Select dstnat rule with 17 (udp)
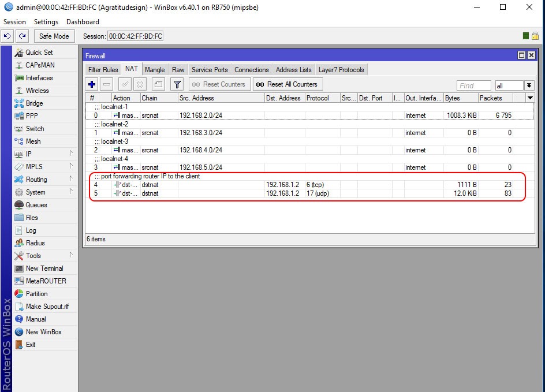Image resolution: width=545 pixels, height=392 pixels. [309, 193]
